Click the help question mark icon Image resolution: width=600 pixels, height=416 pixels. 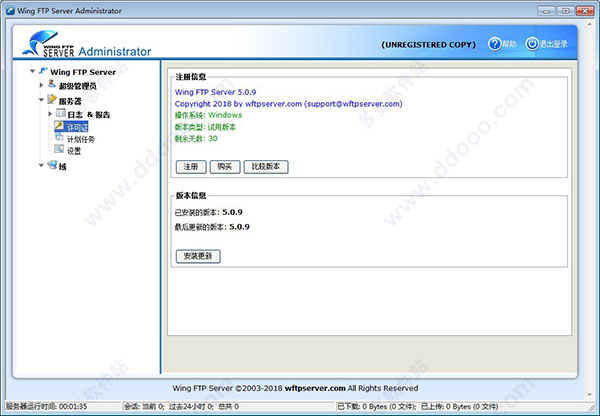pyautogui.click(x=494, y=44)
